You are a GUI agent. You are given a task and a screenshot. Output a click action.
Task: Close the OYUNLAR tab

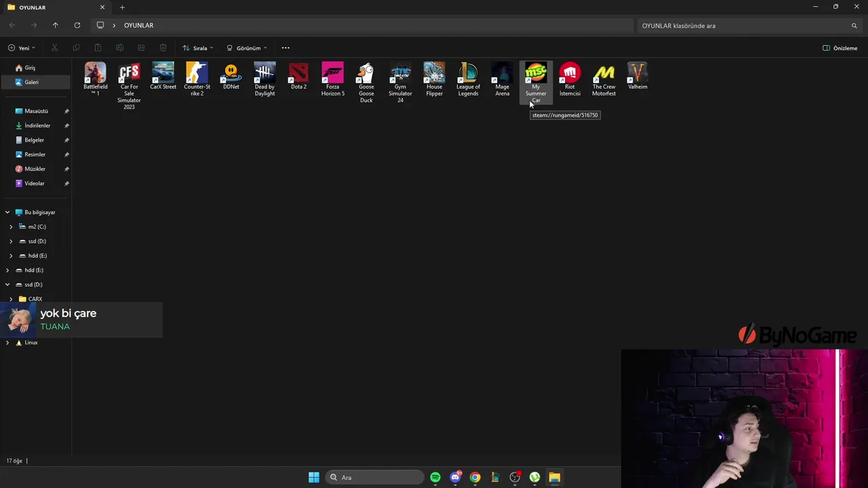[102, 7]
